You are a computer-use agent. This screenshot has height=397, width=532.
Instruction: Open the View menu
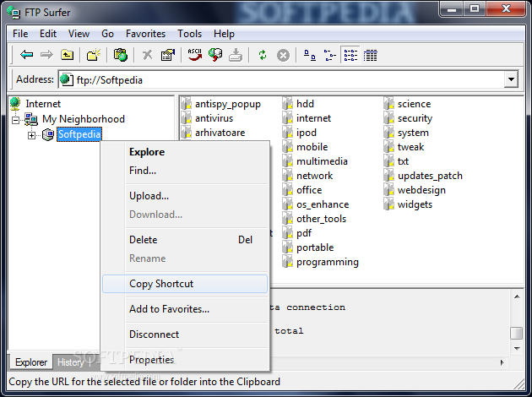click(x=79, y=34)
